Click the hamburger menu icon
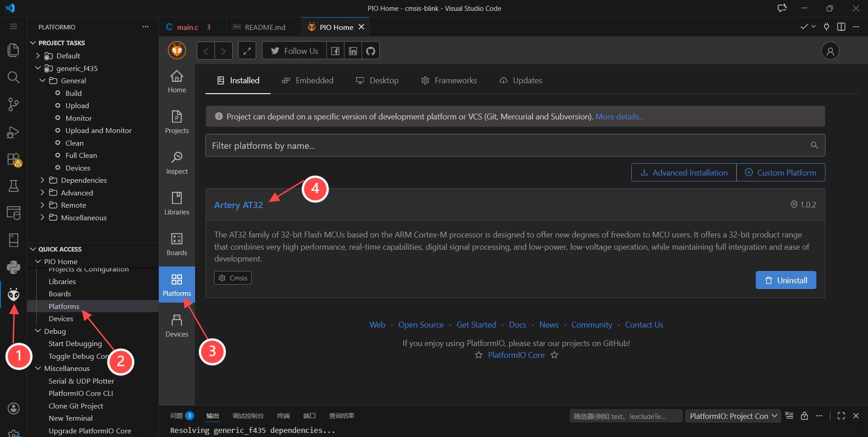 coord(14,27)
